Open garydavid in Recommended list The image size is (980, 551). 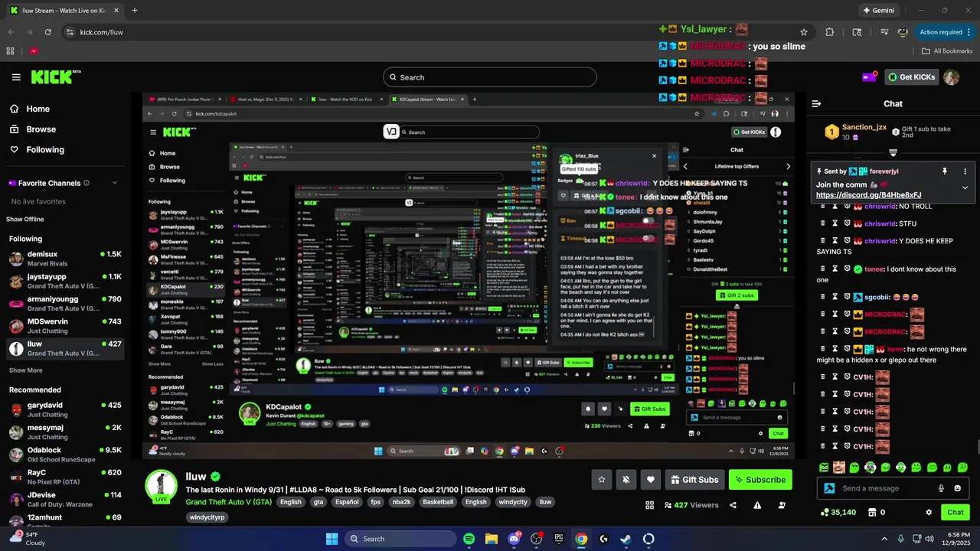click(65, 409)
